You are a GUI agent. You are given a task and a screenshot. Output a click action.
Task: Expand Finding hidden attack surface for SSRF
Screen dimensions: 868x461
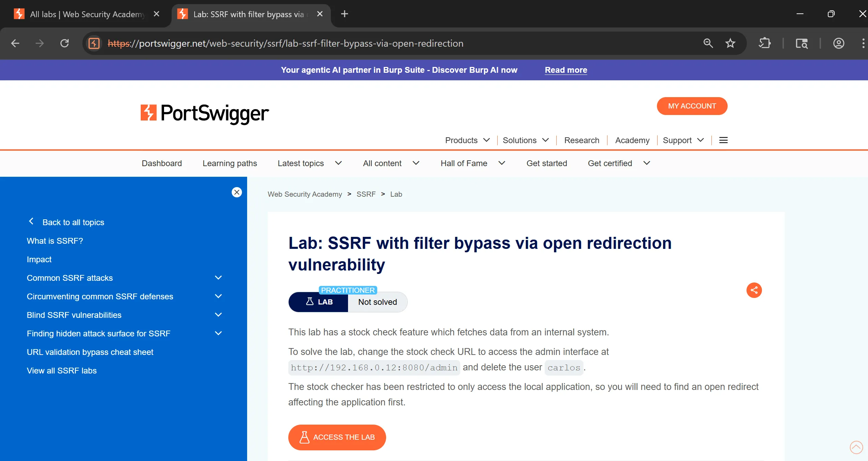click(218, 333)
